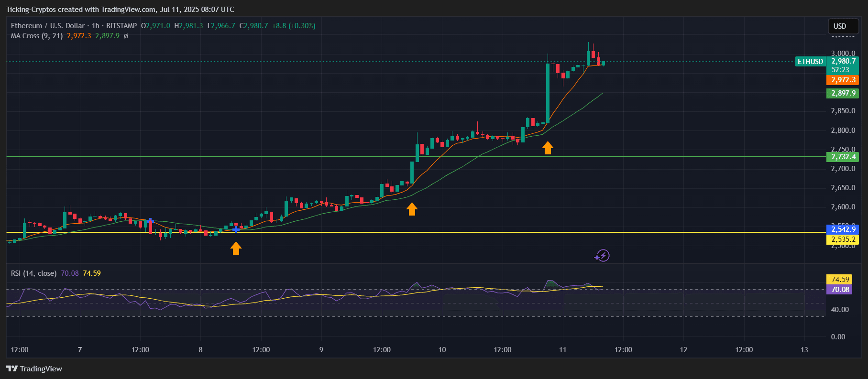Click the 0.00 RSI axis label

pos(838,337)
